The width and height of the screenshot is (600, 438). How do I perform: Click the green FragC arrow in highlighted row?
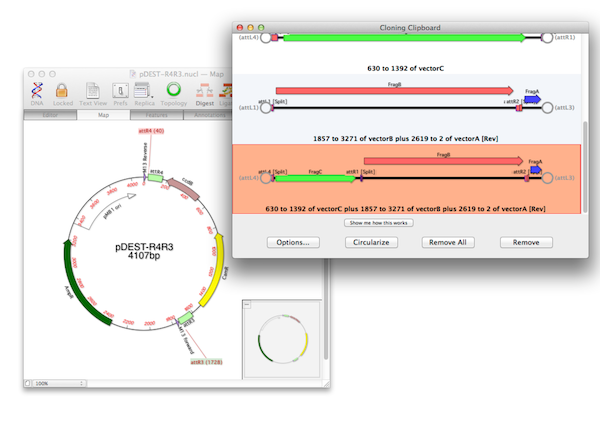click(315, 179)
